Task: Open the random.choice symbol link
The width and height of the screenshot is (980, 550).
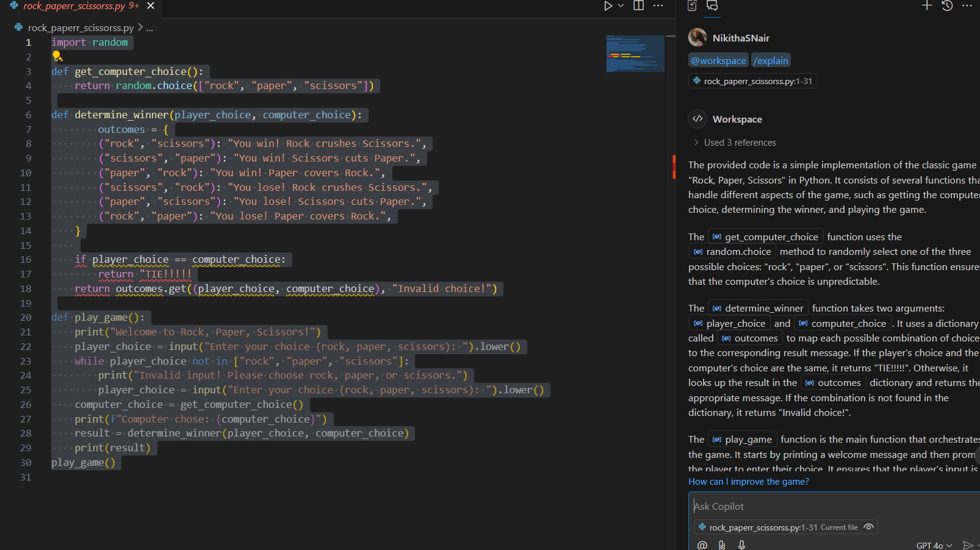Action: [x=732, y=252]
